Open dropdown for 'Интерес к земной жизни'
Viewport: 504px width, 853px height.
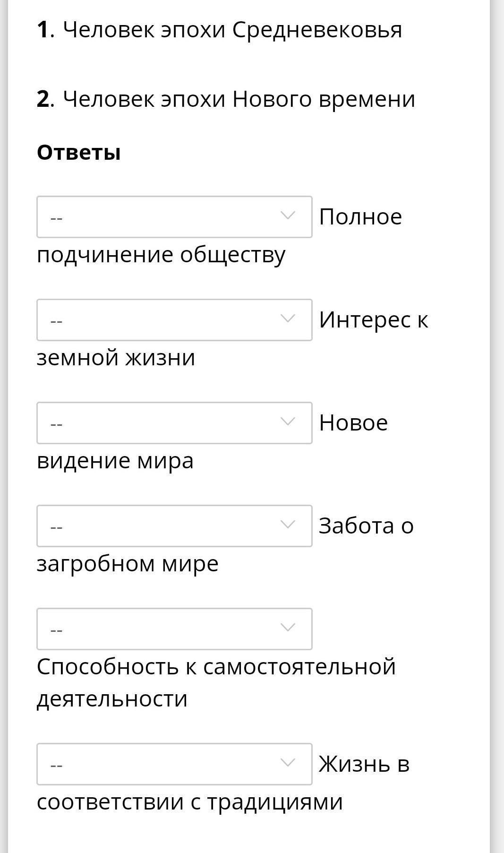174,320
